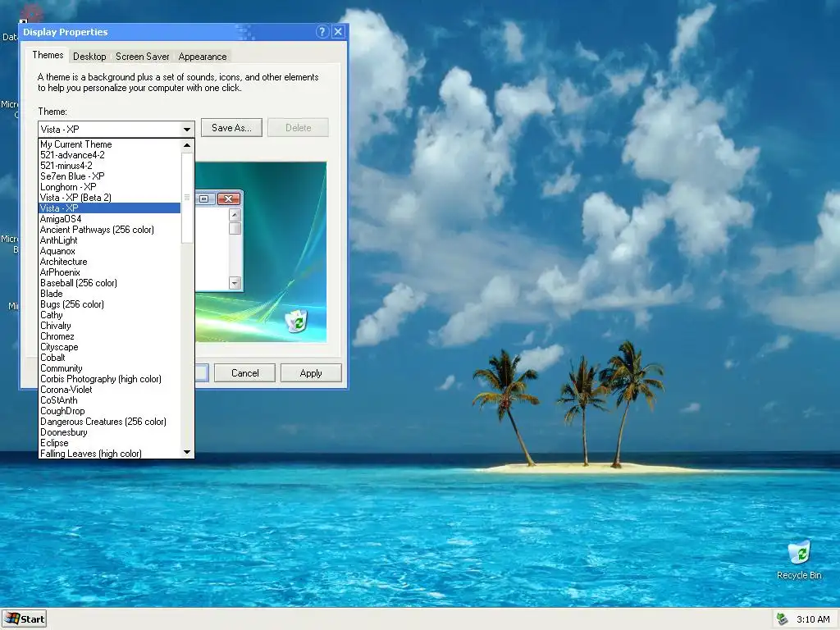This screenshot has width=840, height=630.
Task: Choose Se7en Blue - XP theme
Action: coord(110,176)
